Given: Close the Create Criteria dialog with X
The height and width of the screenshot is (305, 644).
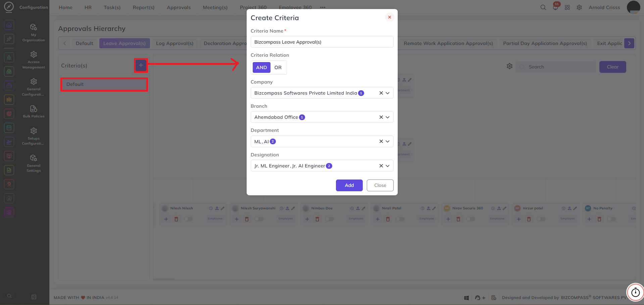Looking at the screenshot, I should coord(389,17).
